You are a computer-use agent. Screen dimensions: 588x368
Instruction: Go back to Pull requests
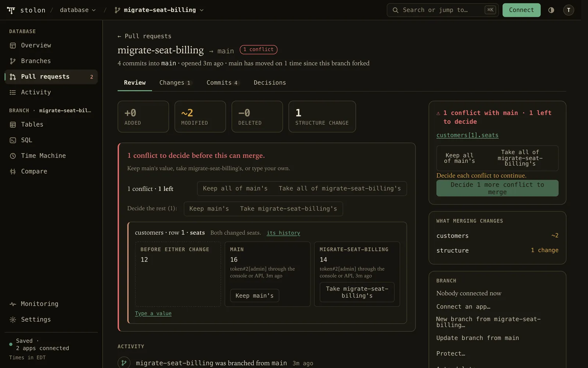coord(144,36)
